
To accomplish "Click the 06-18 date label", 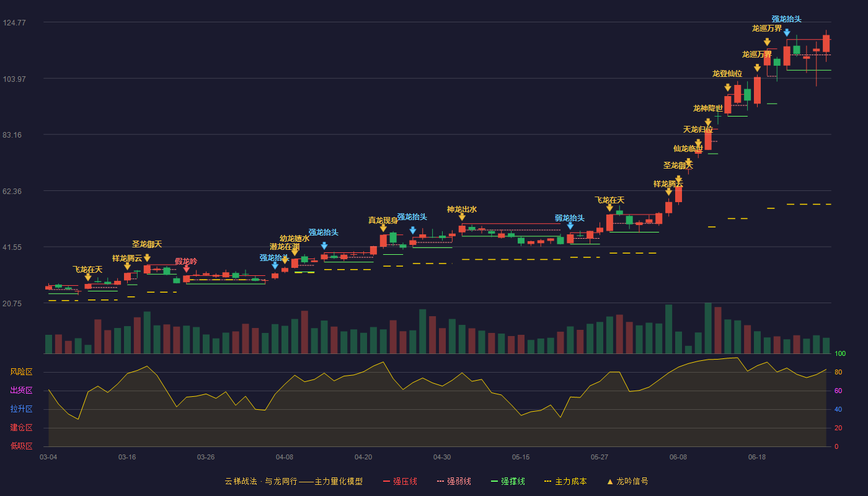I will (757, 457).
